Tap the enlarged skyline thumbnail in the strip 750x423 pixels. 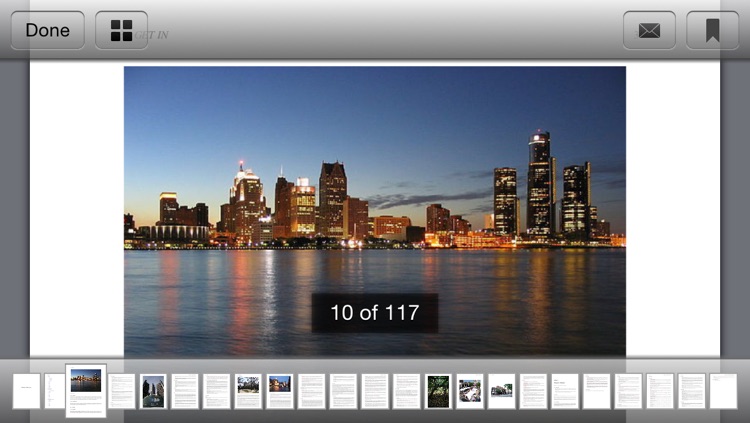[86, 390]
